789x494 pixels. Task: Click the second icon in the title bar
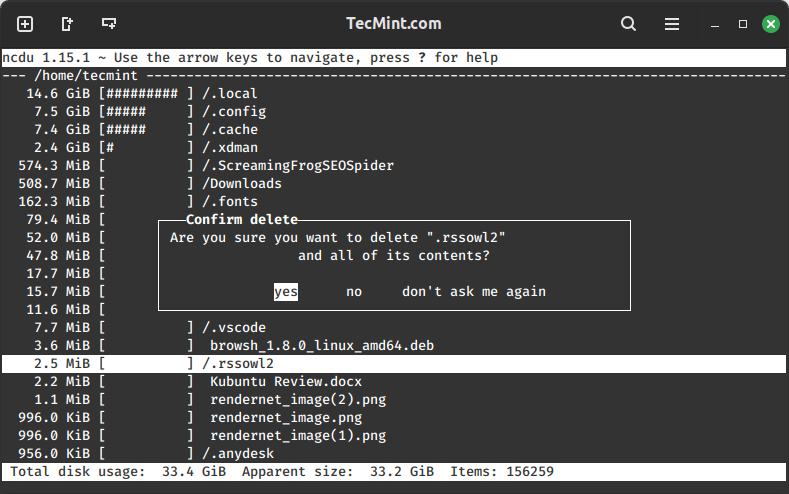pyautogui.click(x=67, y=23)
